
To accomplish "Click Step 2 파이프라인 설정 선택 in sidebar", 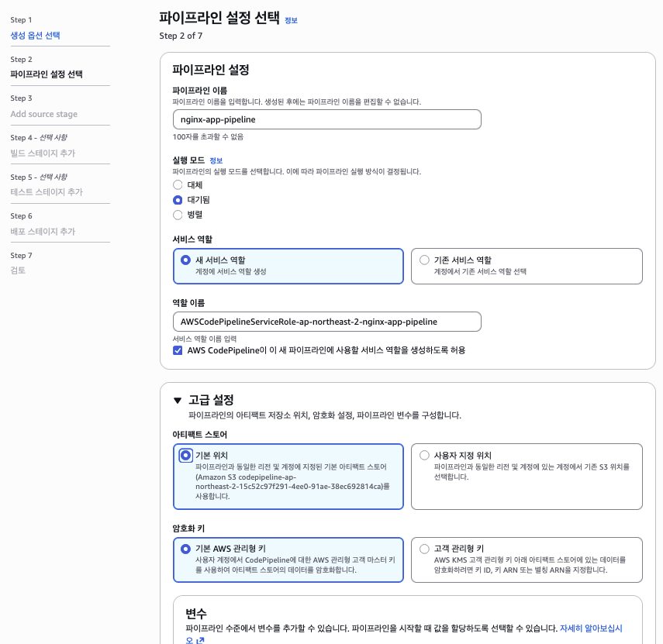I will click(47, 74).
